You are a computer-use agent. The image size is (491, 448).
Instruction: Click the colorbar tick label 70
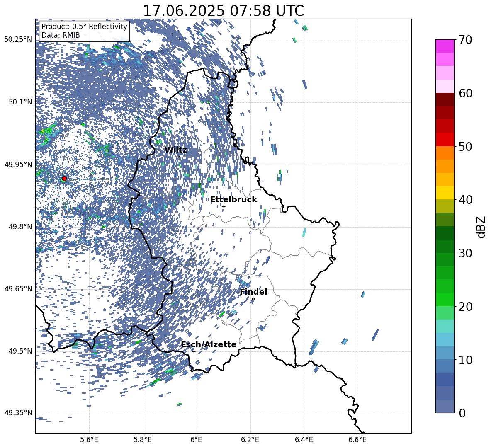pos(465,40)
